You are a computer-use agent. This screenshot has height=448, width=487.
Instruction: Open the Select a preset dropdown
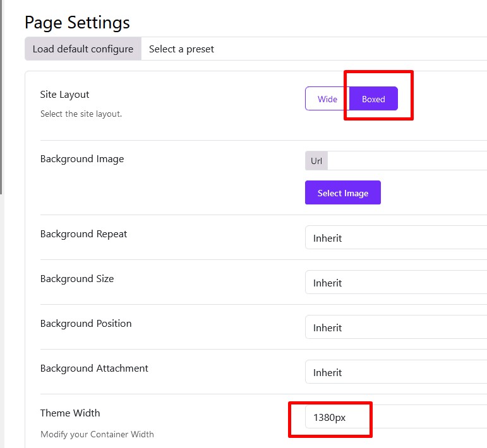click(314, 49)
